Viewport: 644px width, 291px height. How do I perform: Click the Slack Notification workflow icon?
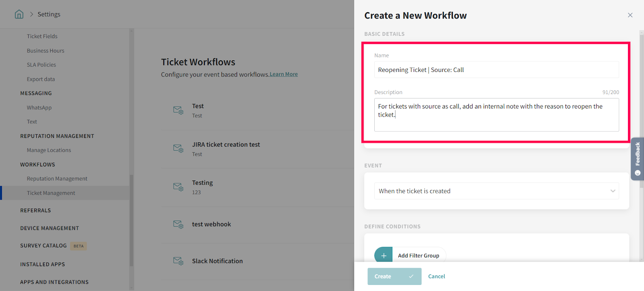(178, 261)
